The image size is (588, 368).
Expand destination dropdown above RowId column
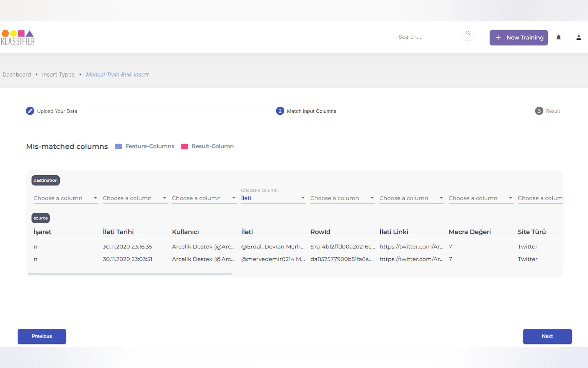coord(342,198)
